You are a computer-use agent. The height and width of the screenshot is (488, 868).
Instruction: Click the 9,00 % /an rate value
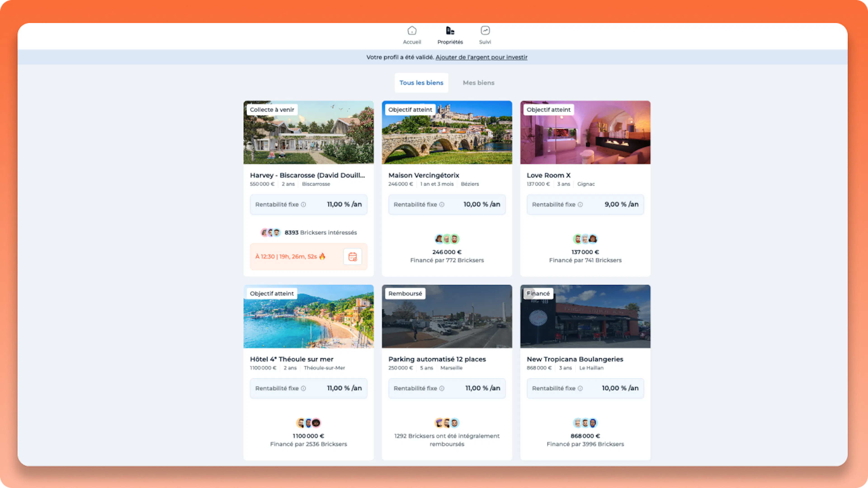click(x=621, y=204)
